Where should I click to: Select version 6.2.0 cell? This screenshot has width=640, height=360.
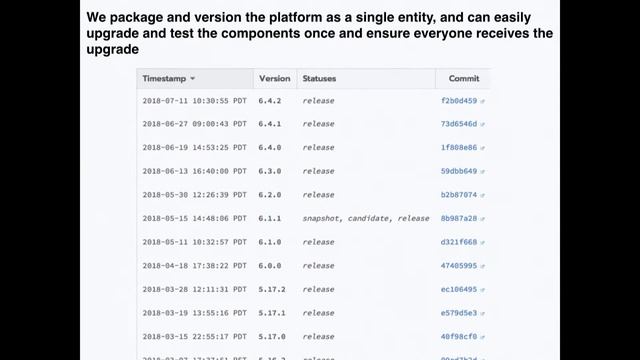point(270,195)
